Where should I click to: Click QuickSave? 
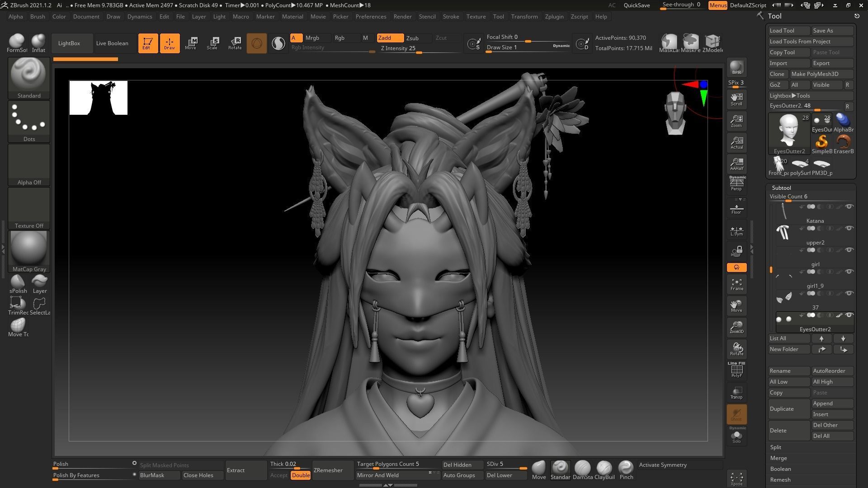point(637,5)
